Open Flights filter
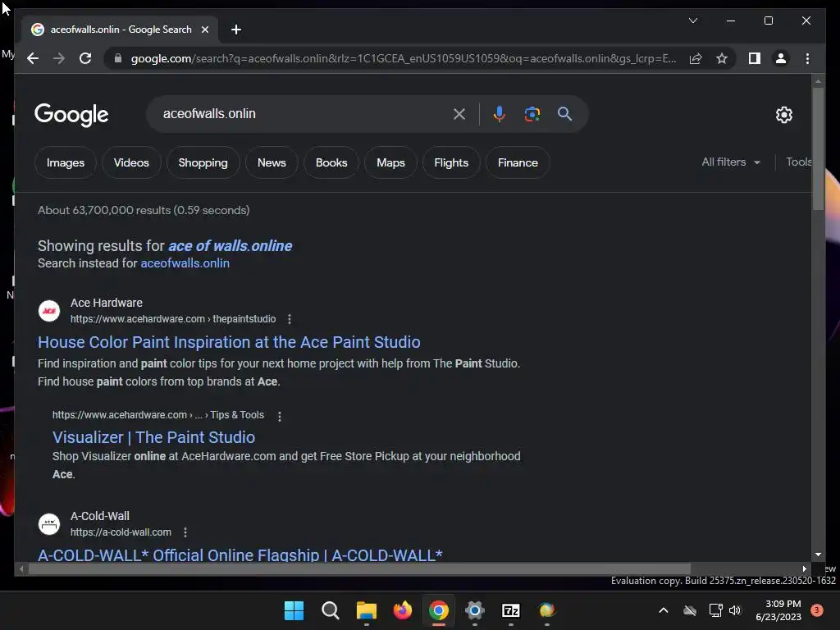840x630 pixels. pos(451,162)
